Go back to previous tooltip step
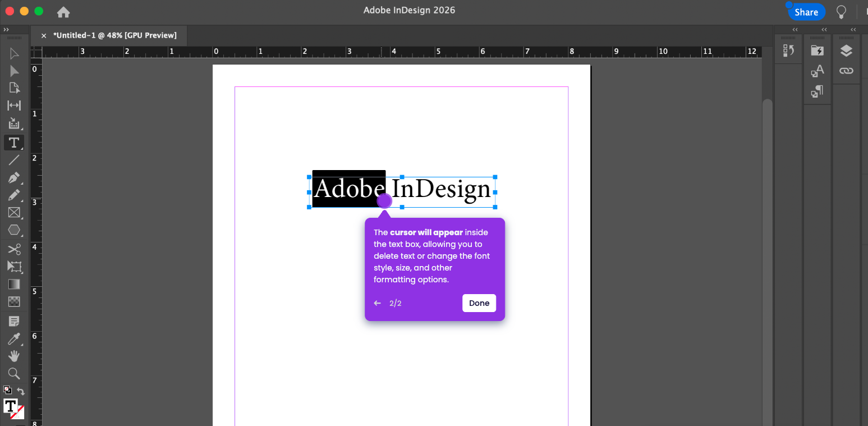 coord(377,303)
